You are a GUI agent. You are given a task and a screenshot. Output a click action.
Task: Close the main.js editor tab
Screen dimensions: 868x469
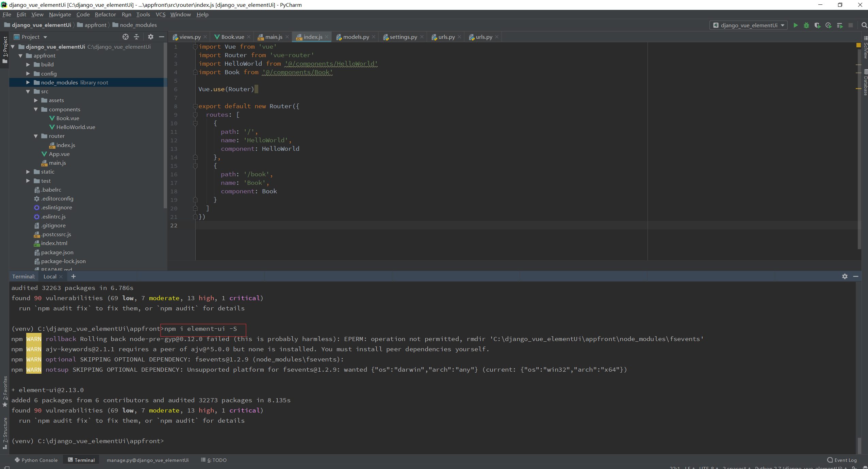287,37
